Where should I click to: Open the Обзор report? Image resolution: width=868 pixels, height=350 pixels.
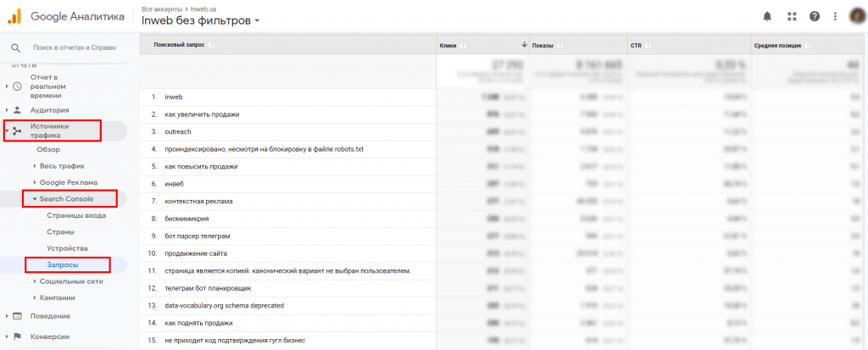tap(48, 149)
